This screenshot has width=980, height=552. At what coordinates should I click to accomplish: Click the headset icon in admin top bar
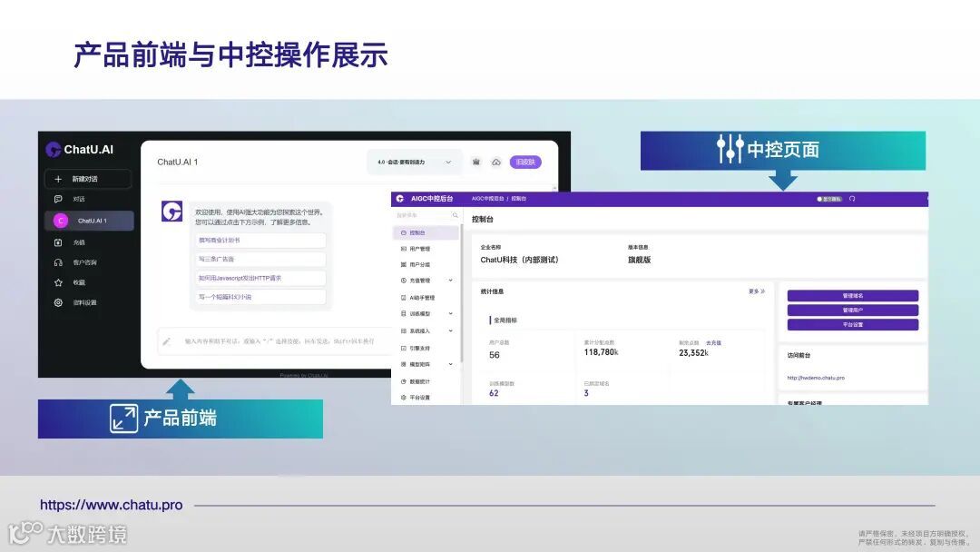click(x=852, y=199)
